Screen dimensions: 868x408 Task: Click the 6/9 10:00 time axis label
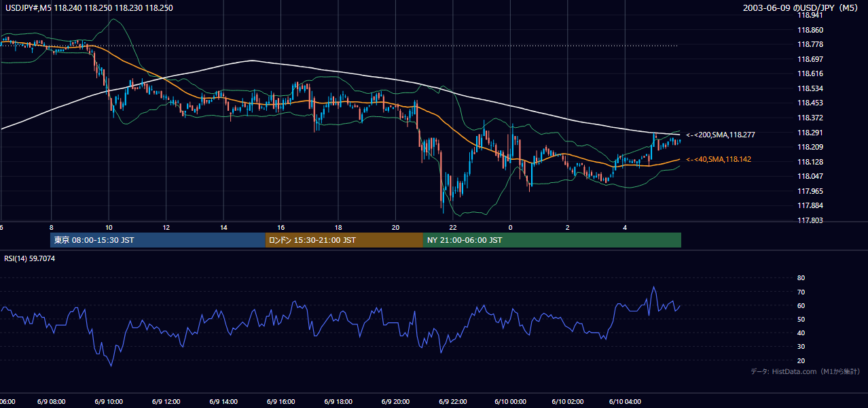[x=109, y=402]
